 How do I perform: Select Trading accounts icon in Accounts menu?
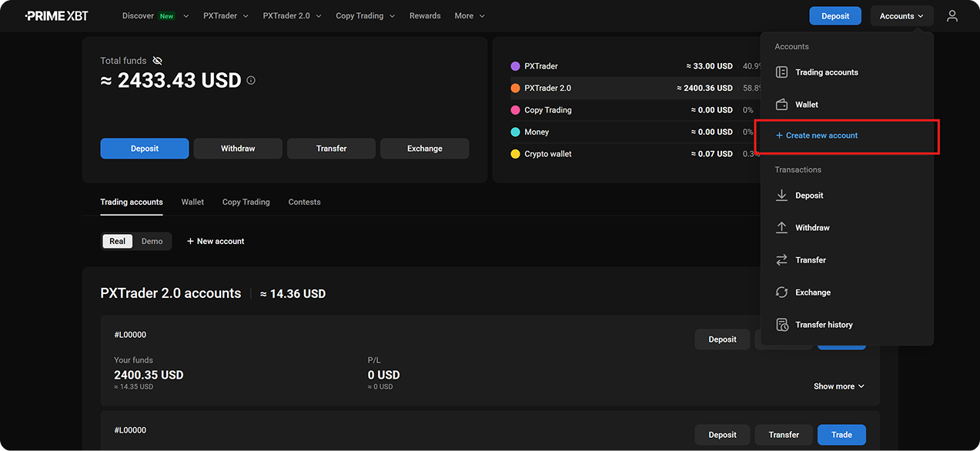click(782, 72)
